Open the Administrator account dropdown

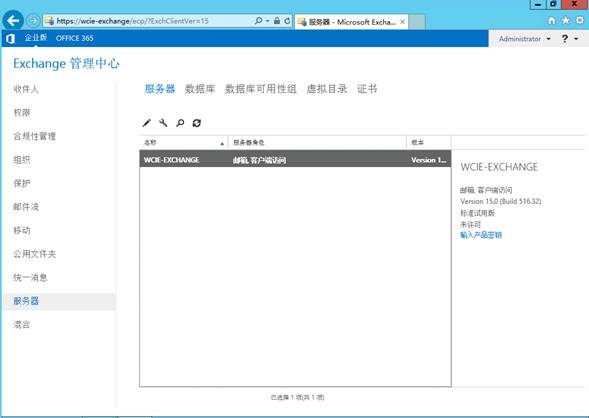524,39
